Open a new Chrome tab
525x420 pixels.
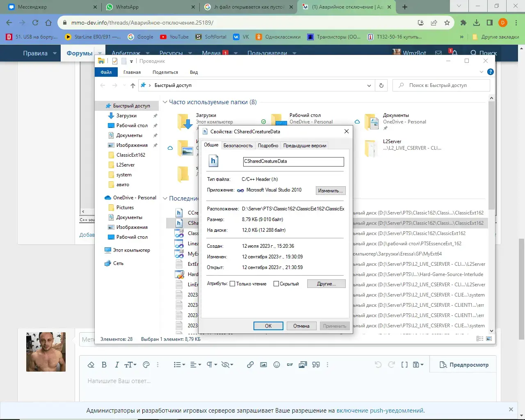click(x=405, y=7)
